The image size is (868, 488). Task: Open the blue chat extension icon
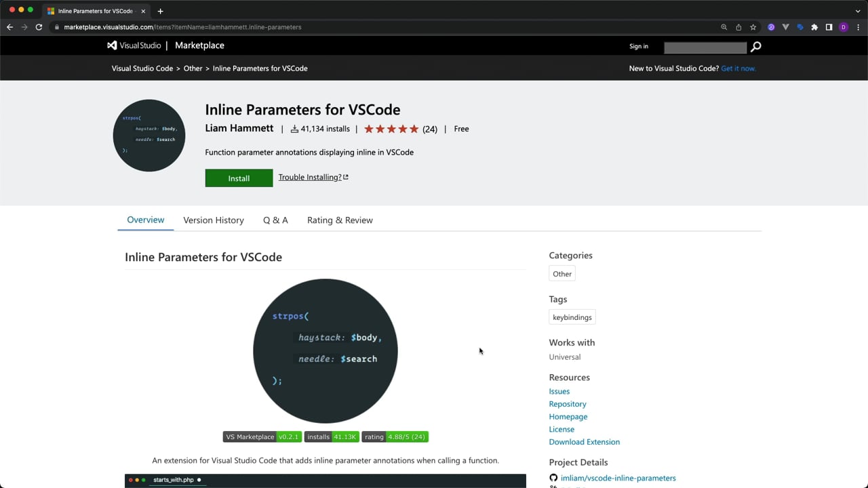[x=800, y=27]
